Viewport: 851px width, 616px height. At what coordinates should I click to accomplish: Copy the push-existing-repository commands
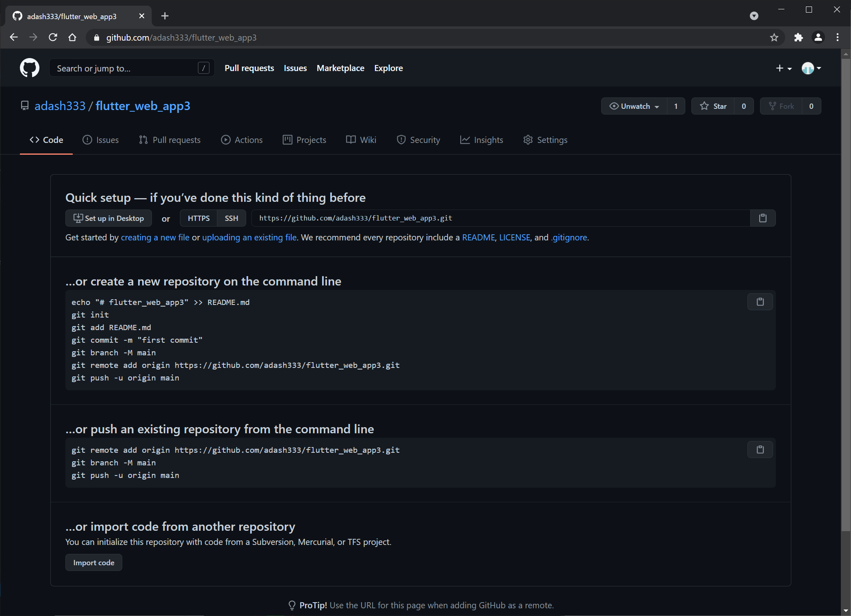(760, 450)
